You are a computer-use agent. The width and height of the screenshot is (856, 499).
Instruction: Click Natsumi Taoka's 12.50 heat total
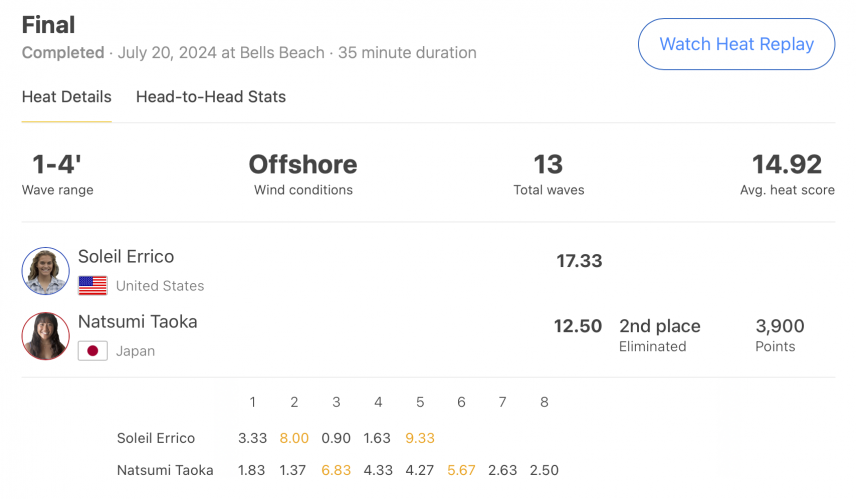pos(578,326)
